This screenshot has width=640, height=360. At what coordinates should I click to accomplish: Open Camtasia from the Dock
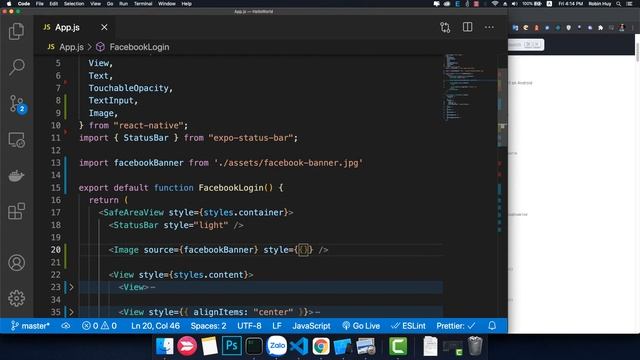click(398, 346)
